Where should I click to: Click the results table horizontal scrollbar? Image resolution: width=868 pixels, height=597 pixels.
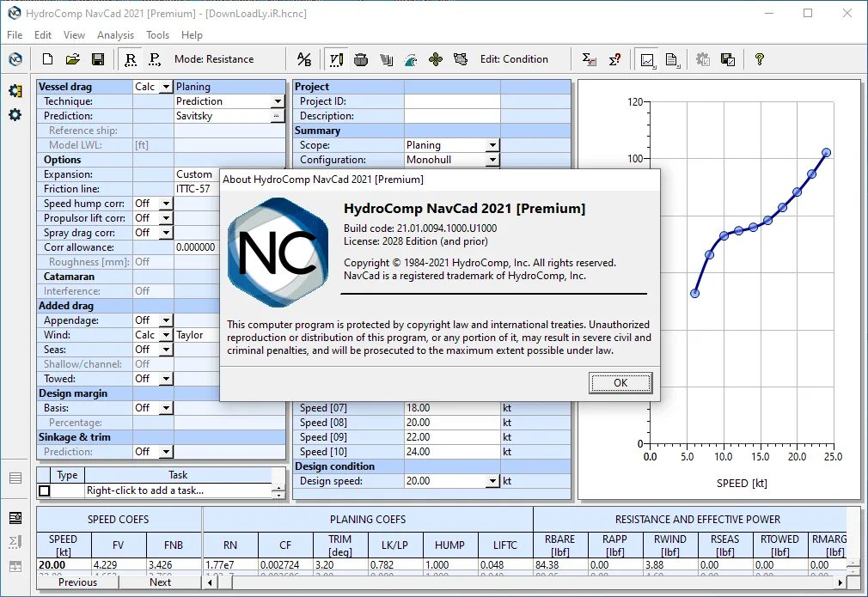(x=525, y=582)
